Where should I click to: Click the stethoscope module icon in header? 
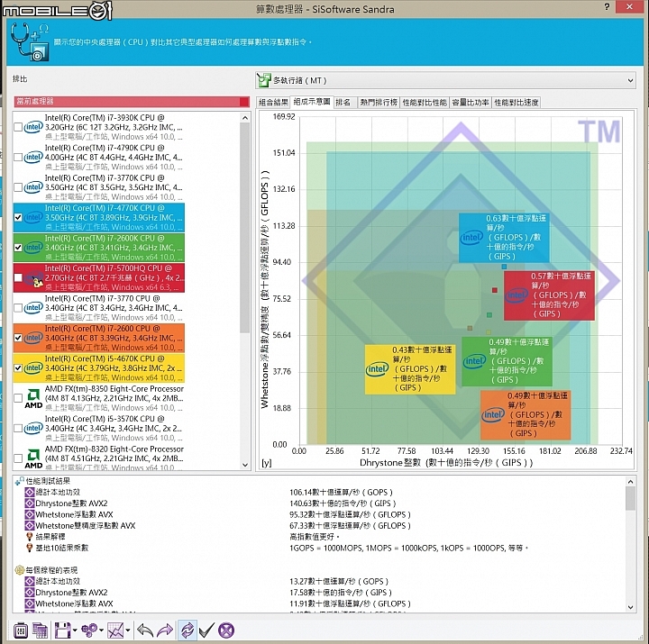30,41
